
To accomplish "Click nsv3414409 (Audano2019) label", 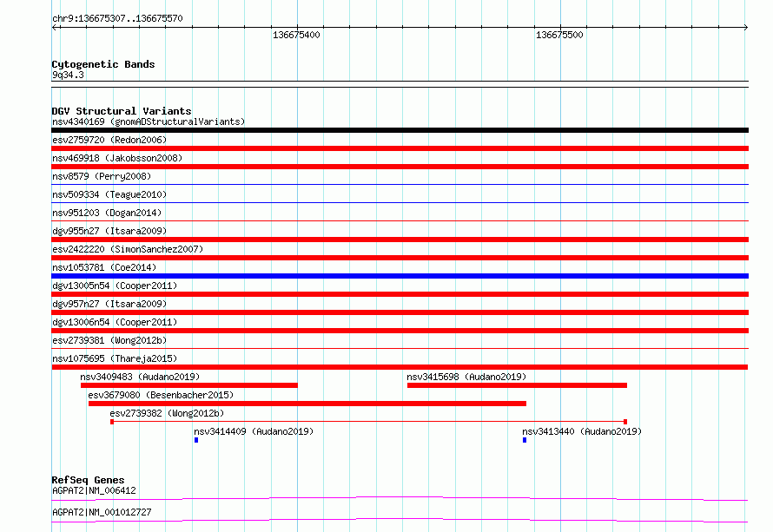I will pos(254,431).
